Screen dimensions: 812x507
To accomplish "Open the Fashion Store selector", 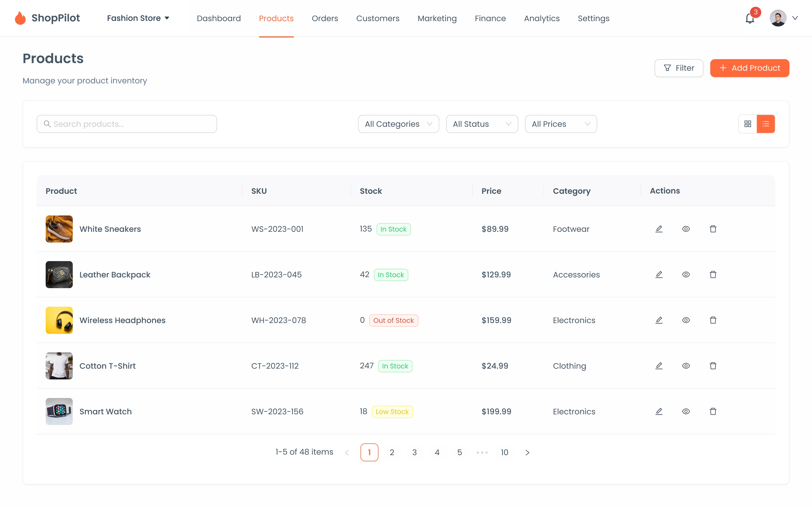I will (138, 18).
